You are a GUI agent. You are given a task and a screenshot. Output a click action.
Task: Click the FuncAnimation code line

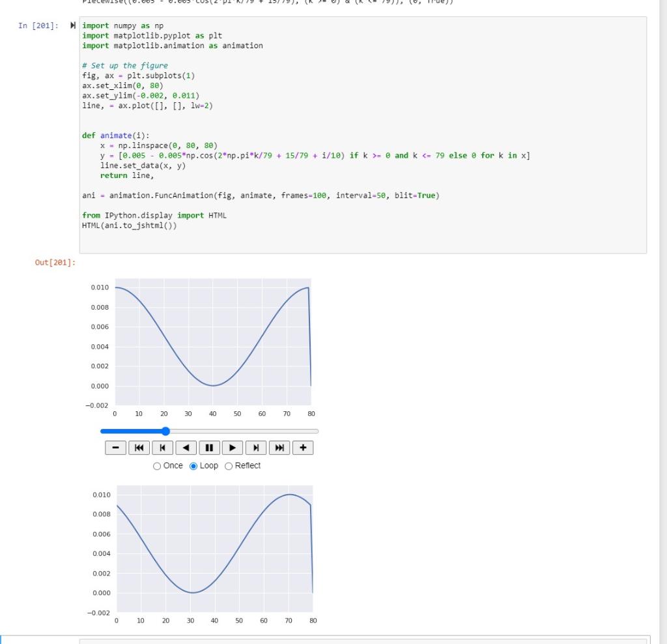(261, 196)
